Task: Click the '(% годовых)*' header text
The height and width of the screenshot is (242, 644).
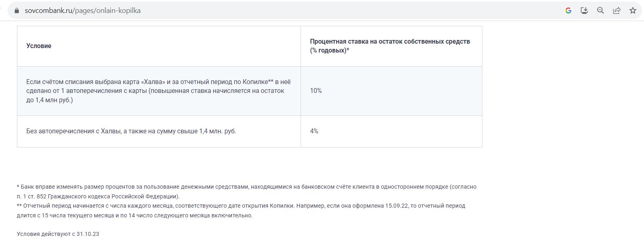Action: click(330, 51)
